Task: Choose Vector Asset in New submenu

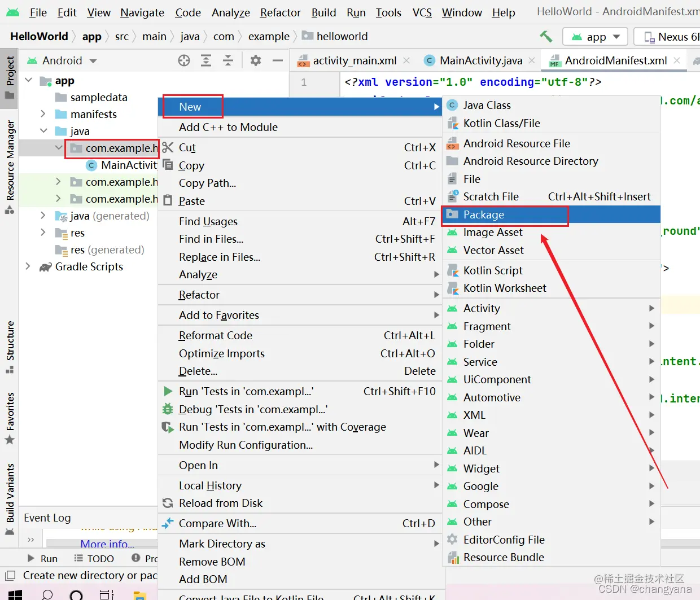Action: point(551,250)
